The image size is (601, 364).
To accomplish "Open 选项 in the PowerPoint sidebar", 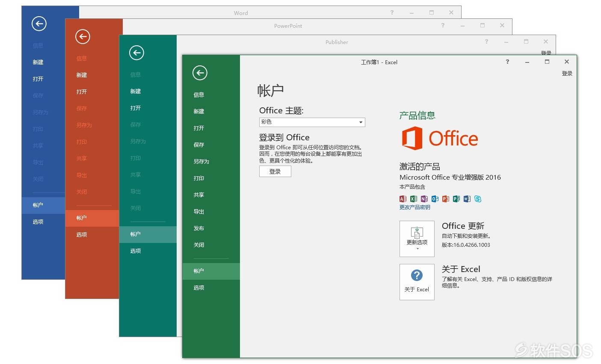I will click(82, 235).
